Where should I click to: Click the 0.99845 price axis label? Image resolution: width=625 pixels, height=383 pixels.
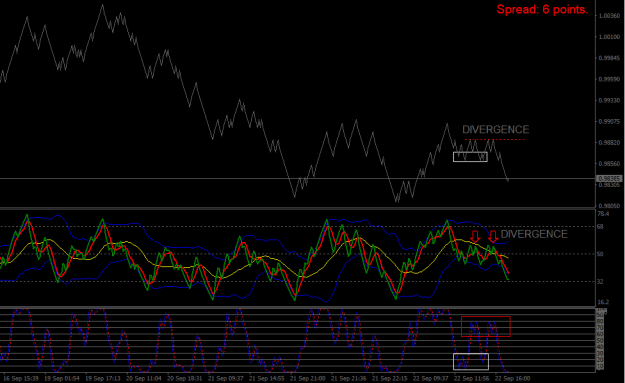click(609, 58)
